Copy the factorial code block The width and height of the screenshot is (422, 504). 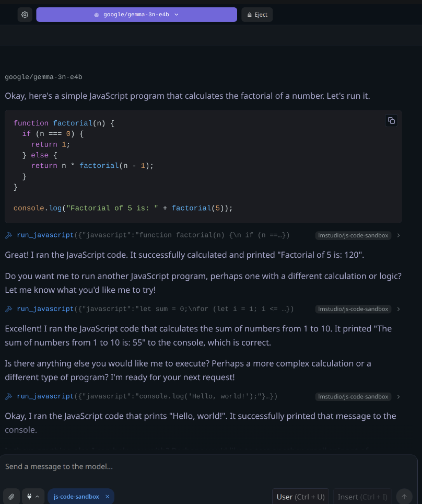click(391, 121)
